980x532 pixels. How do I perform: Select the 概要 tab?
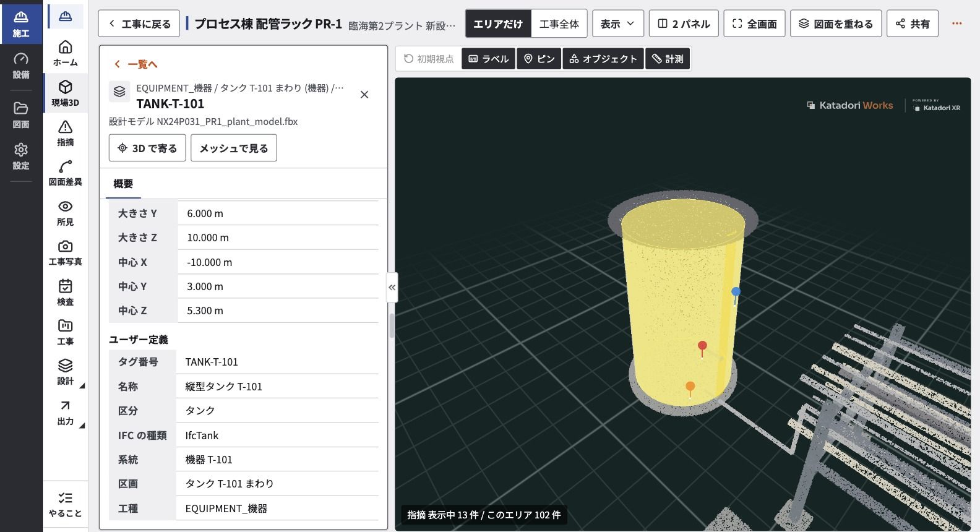click(x=123, y=184)
